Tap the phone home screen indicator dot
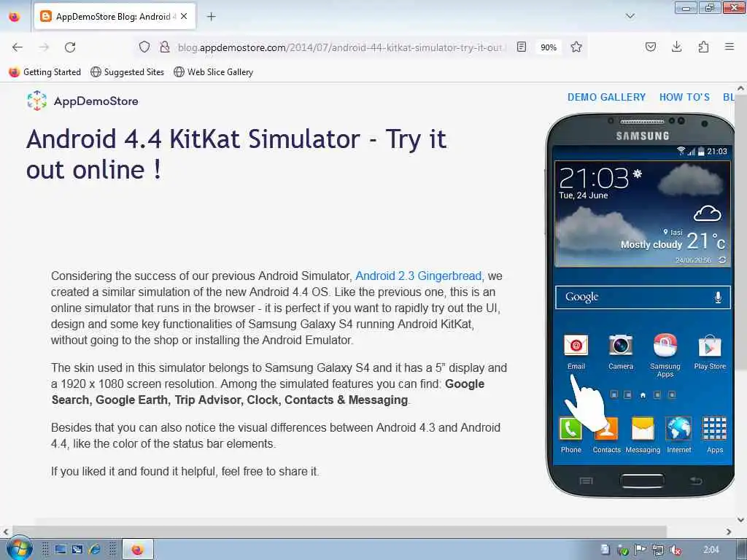747x560 pixels. tap(643, 395)
